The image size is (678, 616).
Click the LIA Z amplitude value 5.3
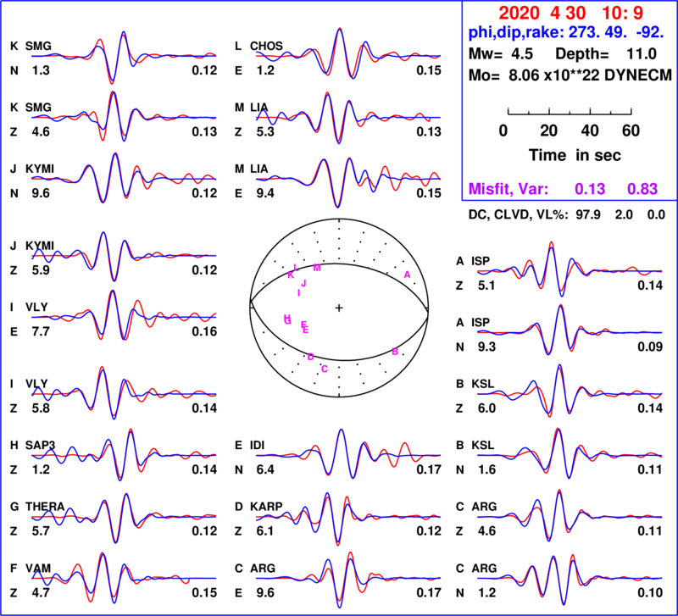point(265,131)
